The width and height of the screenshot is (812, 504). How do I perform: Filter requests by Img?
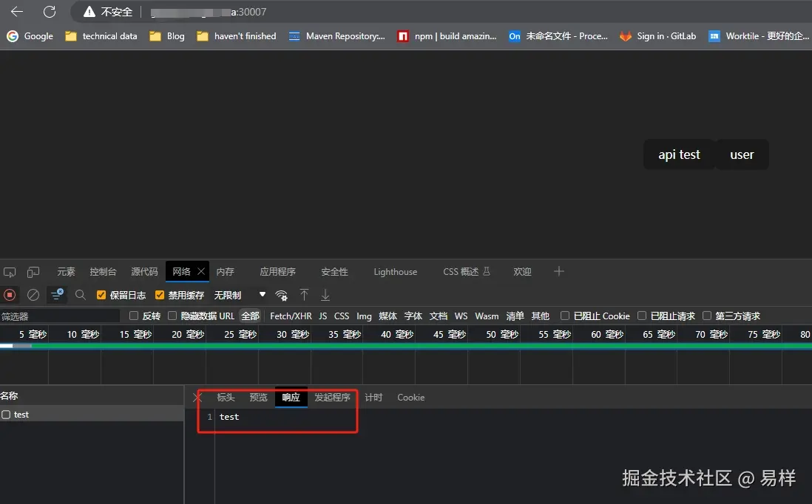pos(364,316)
